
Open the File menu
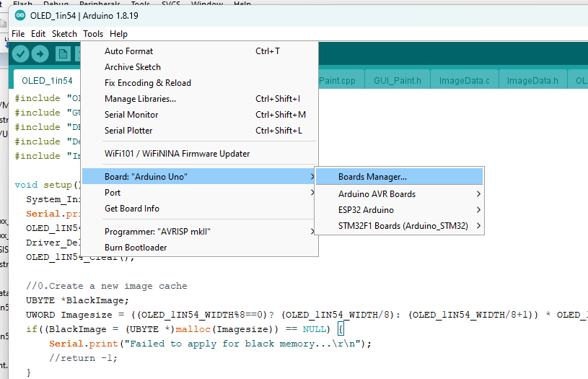click(18, 34)
